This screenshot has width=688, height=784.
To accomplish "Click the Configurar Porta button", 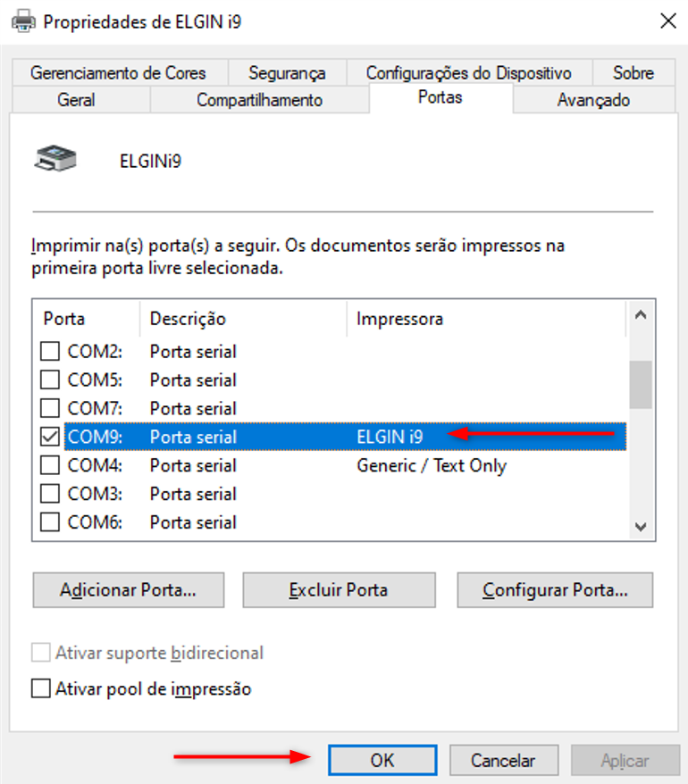I will (x=555, y=590).
